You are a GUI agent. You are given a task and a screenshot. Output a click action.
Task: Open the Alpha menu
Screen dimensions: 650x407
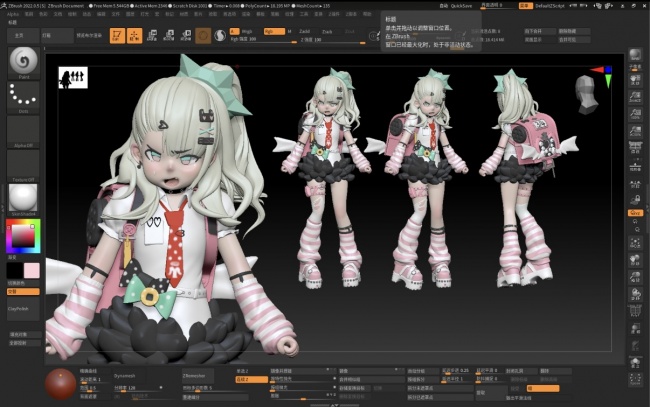pyautogui.click(x=13, y=14)
